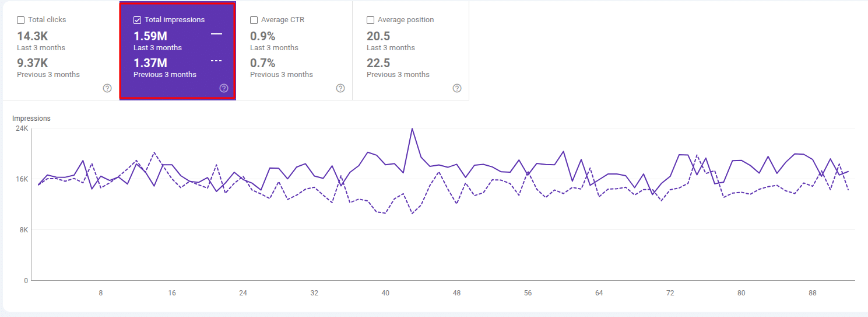Click the highest peak on the impressions chart
The image size is (868, 317).
412,128
